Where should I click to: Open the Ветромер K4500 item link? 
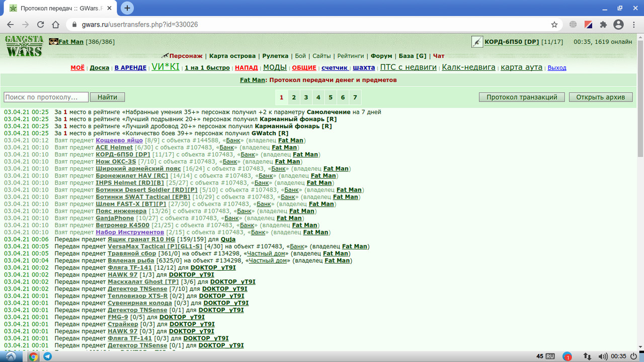pyautogui.click(x=122, y=225)
